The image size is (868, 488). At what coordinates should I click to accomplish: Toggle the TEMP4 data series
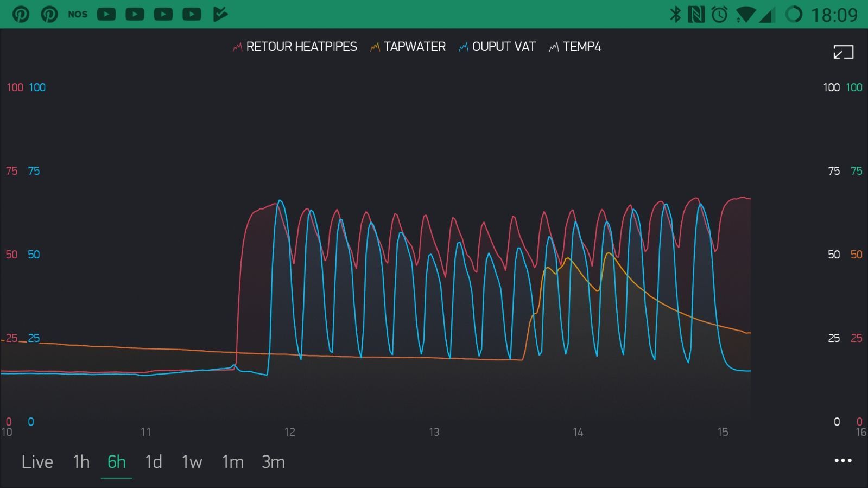click(x=575, y=47)
